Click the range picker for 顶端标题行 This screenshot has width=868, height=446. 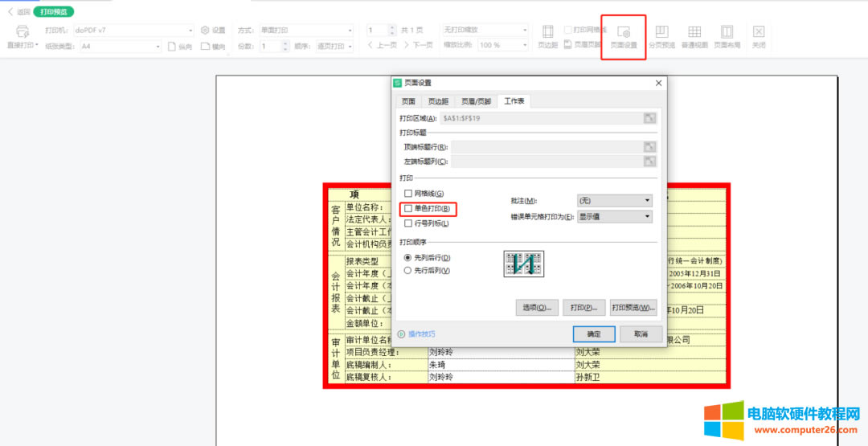click(x=649, y=147)
